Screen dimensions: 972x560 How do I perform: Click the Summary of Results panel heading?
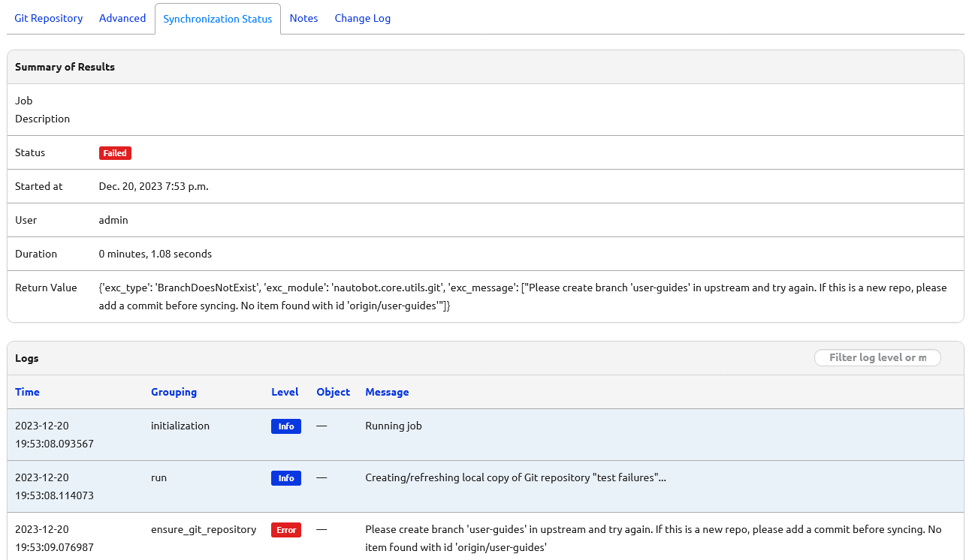pyautogui.click(x=65, y=67)
